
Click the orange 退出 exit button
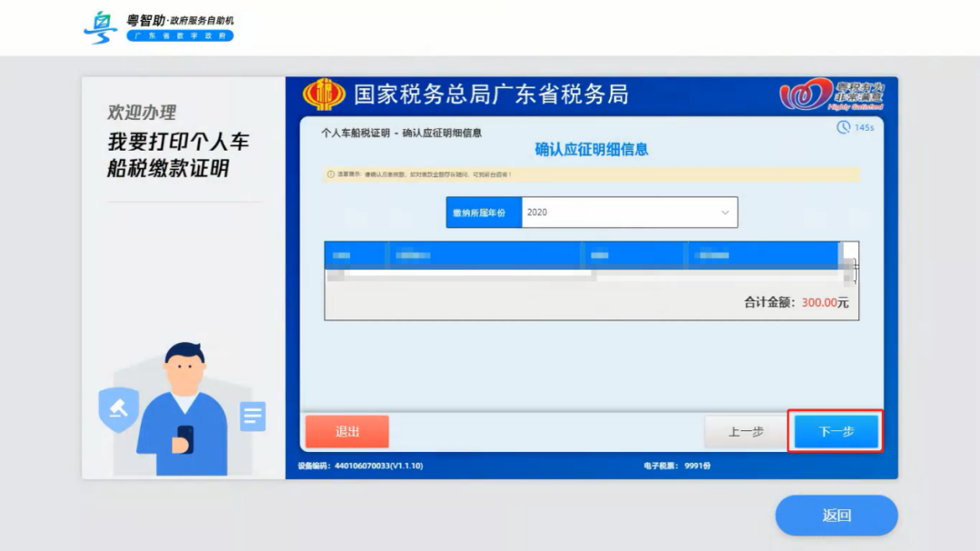(347, 431)
